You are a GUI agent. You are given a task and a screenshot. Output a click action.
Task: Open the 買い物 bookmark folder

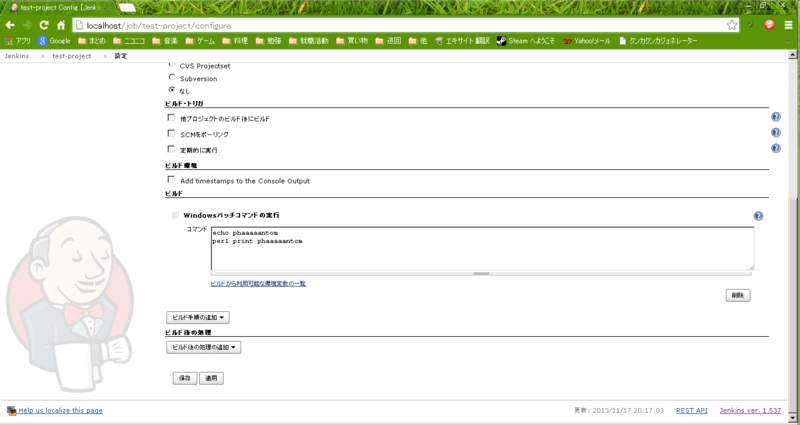(x=352, y=41)
